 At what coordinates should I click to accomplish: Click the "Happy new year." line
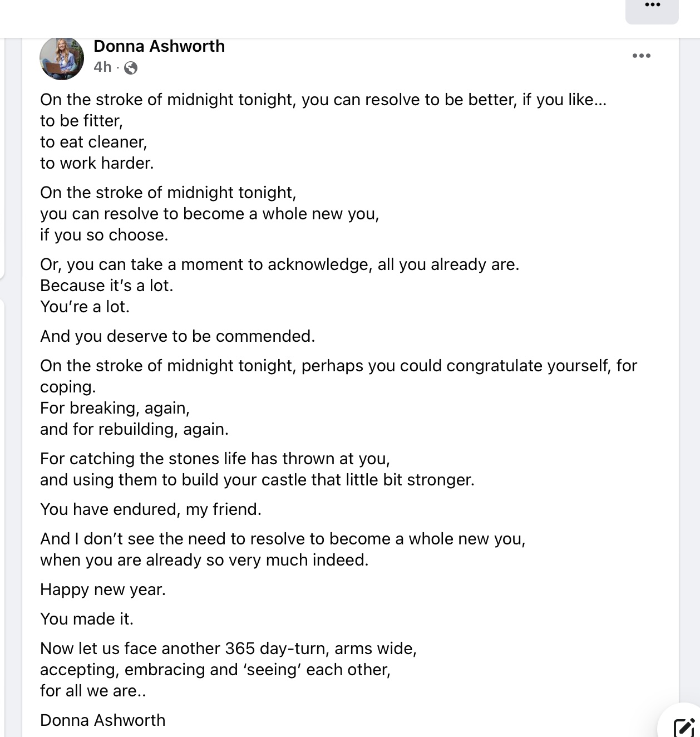click(x=103, y=589)
